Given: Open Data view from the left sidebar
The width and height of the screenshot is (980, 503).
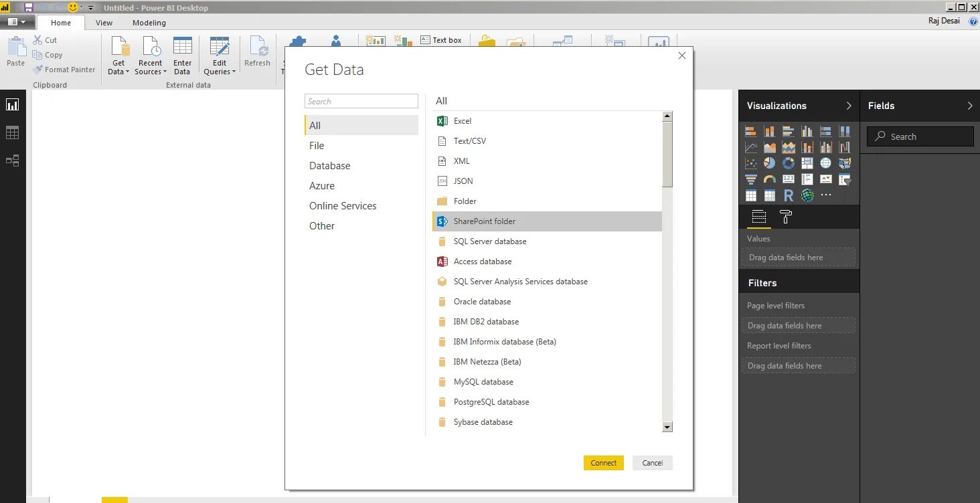Looking at the screenshot, I should tap(12, 132).
